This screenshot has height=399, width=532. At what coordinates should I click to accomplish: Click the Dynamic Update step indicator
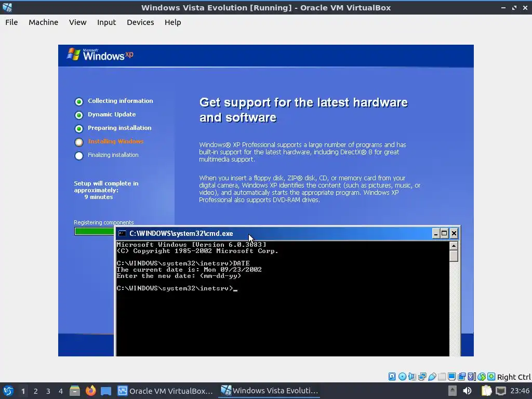79,115
